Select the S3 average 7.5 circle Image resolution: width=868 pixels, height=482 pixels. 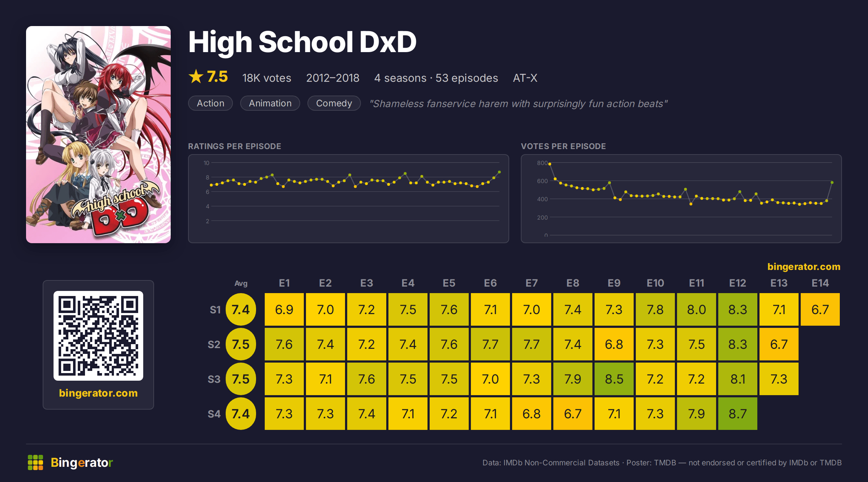tap(241, 379)
